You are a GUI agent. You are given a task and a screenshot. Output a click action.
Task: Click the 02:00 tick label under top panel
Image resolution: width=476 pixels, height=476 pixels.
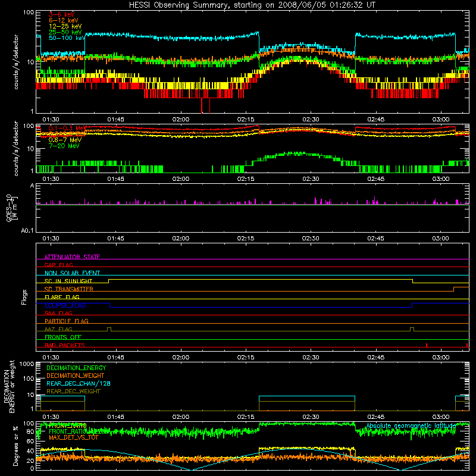click(181, 120)
